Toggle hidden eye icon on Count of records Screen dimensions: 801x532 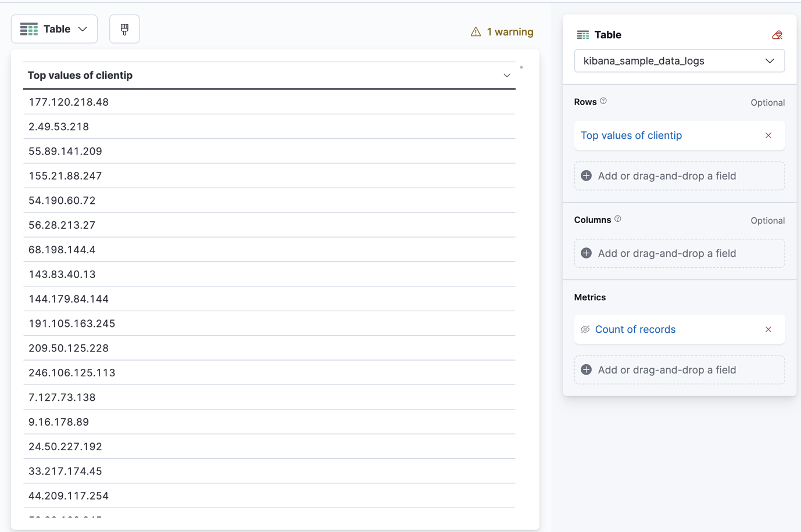585,329
